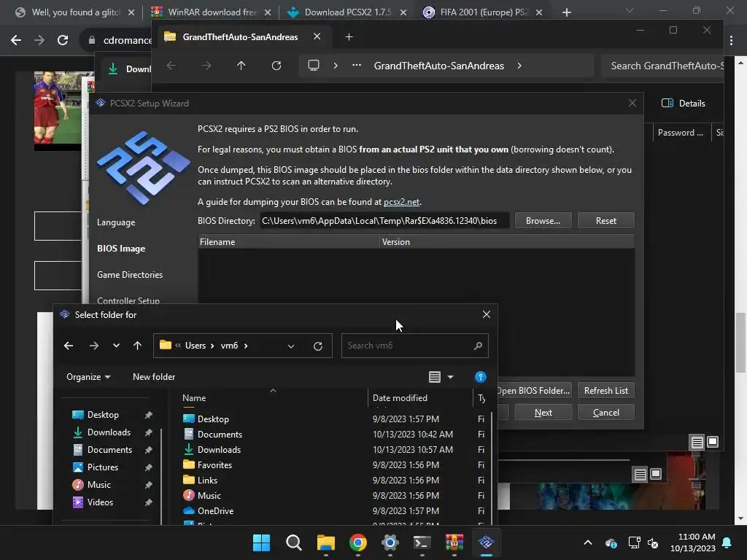Open Chrome three-dot menu
Screen dimensions: 747x560
point(731,41)
